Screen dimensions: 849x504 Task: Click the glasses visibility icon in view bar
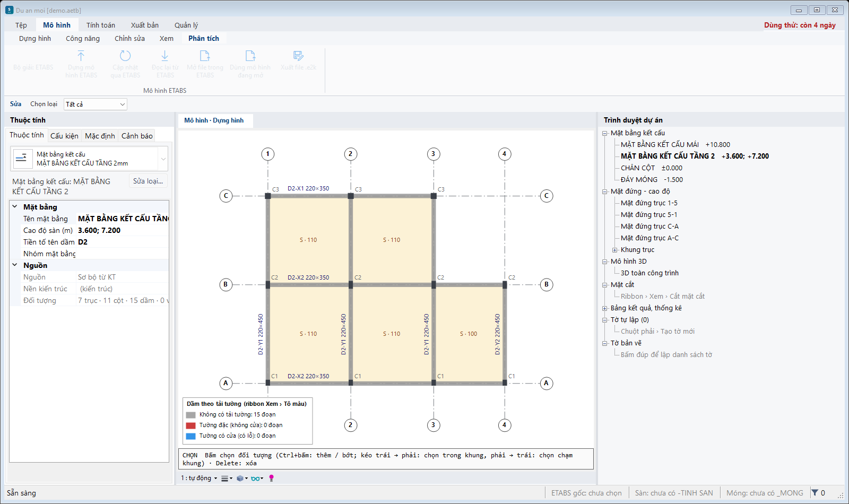click(x=256, y=479)
